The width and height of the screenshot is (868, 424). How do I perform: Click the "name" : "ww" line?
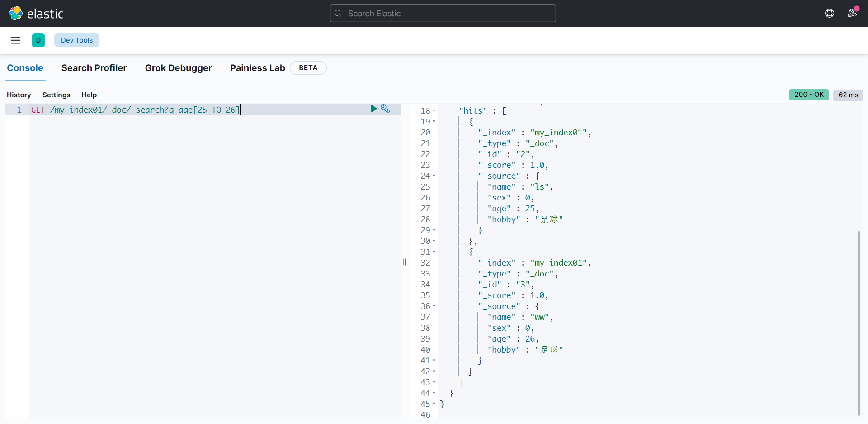click(x=520, y=317)
